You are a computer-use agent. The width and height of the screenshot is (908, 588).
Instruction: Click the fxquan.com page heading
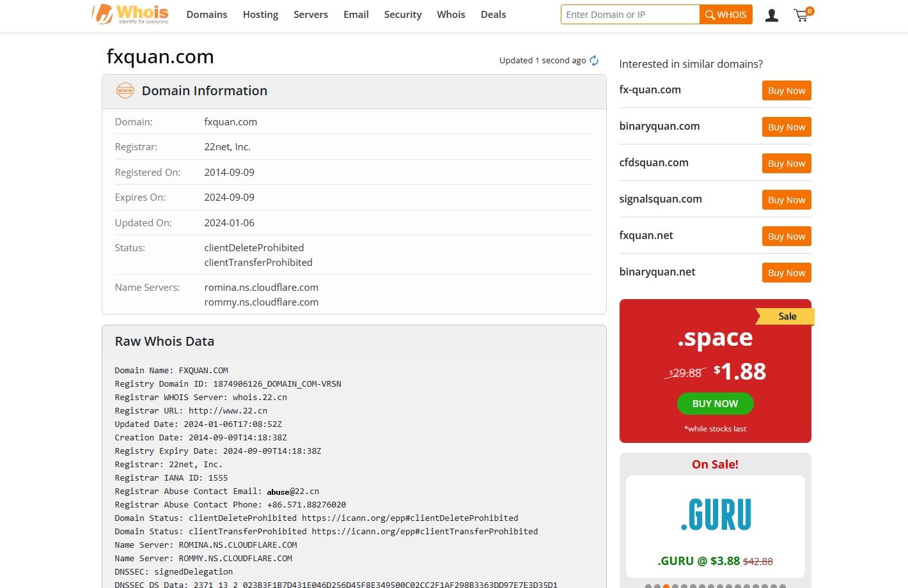(160, 57)
